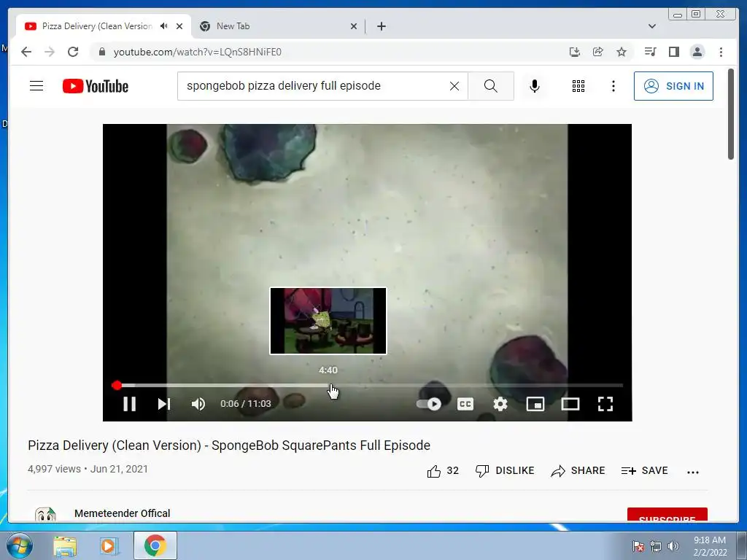The image size is (747, 560).
Task: Open system volume tray icon
Action: [673, 546]
